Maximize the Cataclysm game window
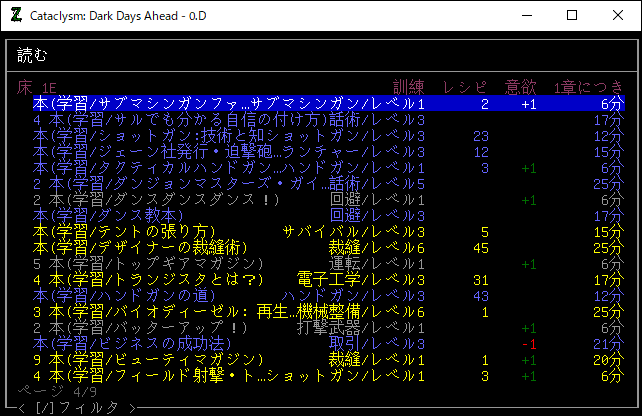 click(x=572, y=15)
